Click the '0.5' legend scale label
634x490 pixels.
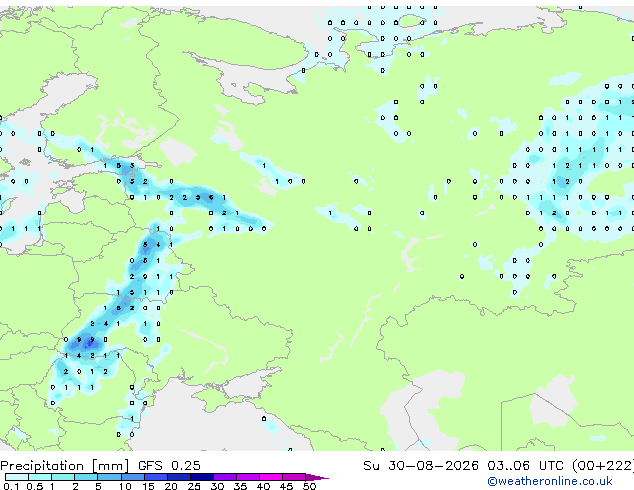[x=34, y=486]
